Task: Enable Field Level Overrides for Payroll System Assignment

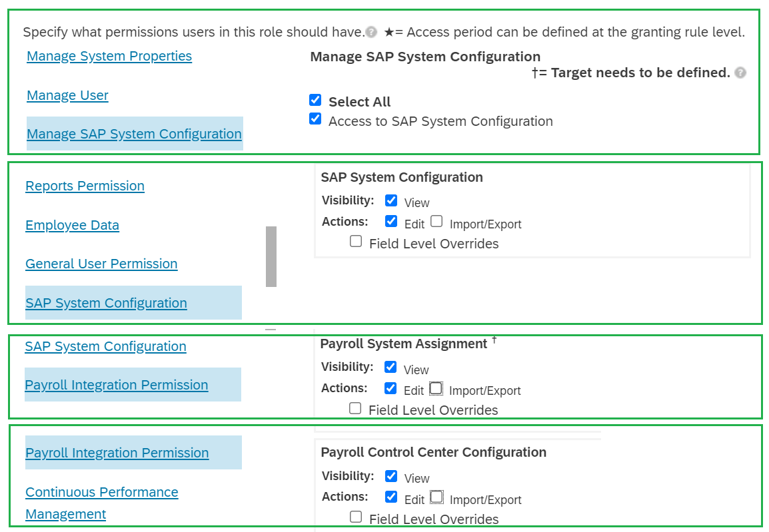Action: pyautogui.click(x=355, y=408)
